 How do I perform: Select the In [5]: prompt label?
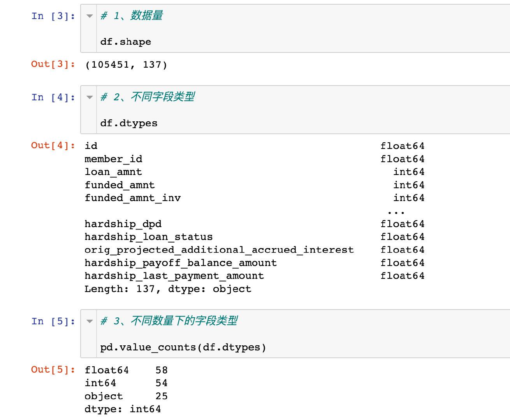53,321
